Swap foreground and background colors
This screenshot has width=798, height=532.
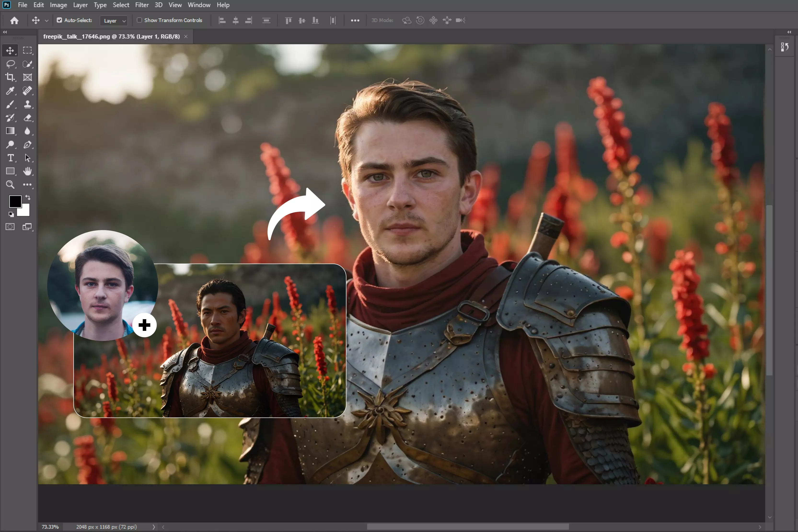28,198
